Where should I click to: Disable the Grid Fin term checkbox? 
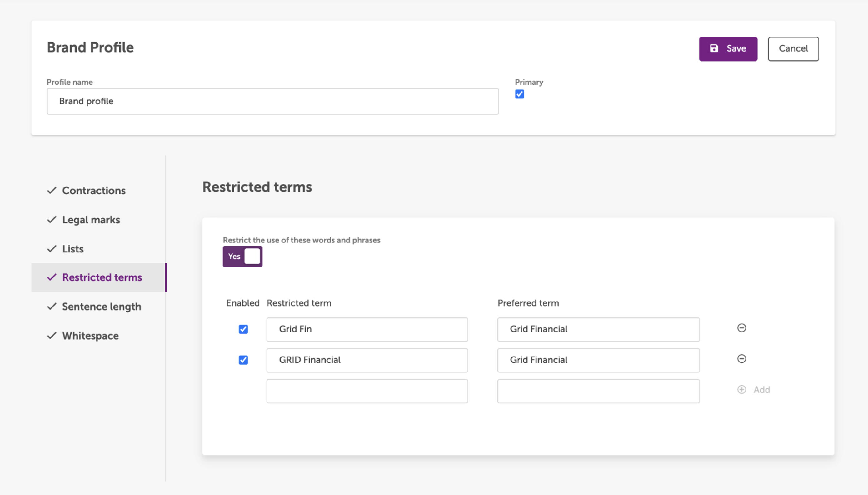point(243,329)
